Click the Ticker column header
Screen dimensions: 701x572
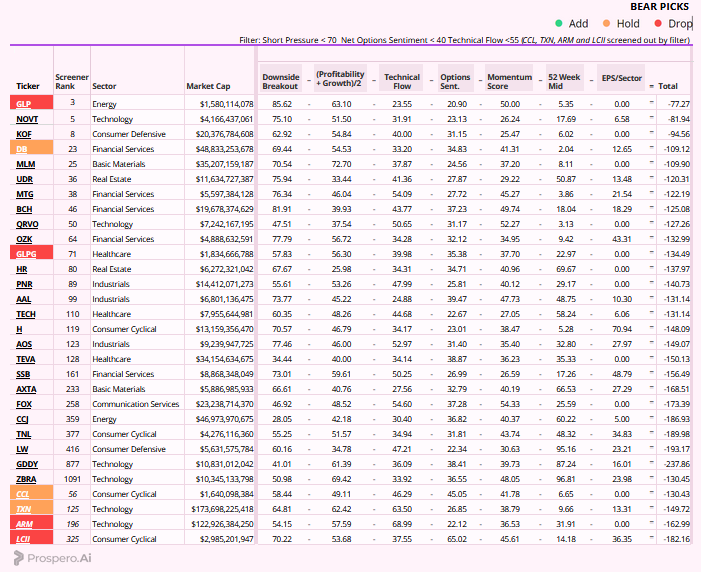tap(28, 86)
